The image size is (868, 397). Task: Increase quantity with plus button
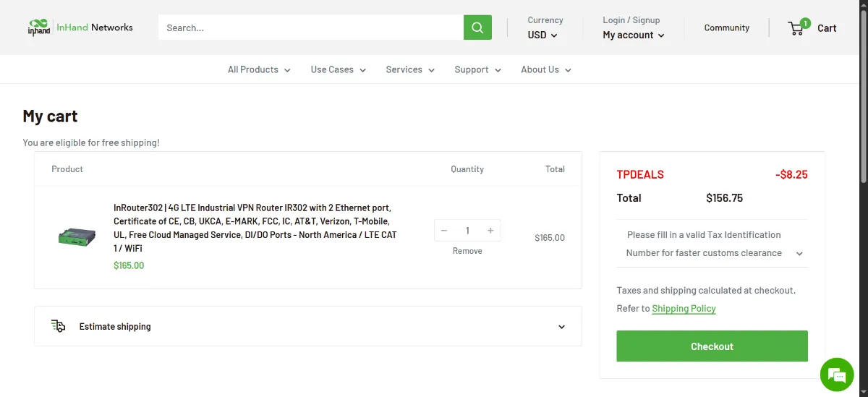(x=490, y=231)
